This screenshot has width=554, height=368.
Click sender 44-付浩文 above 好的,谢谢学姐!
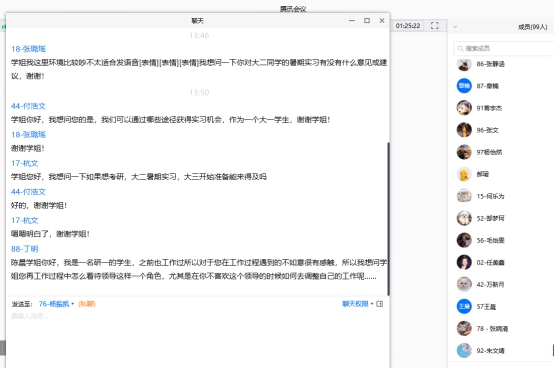click(28, 192)
